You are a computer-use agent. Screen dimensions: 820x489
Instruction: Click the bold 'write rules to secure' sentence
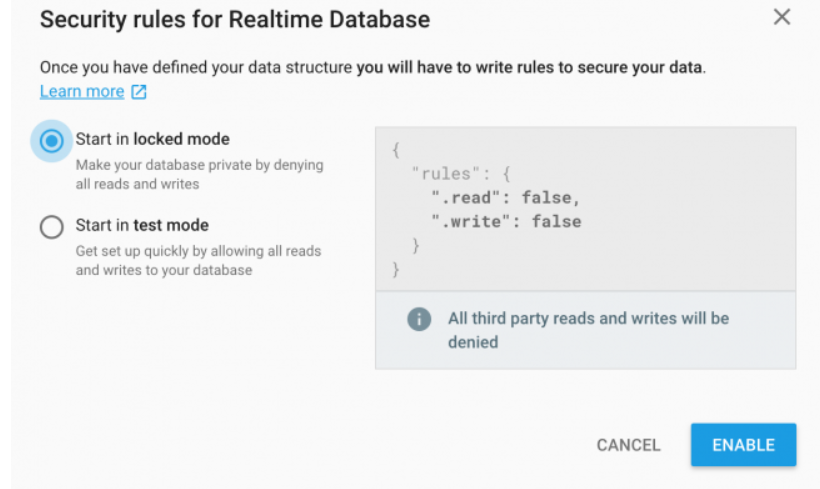(x=531, y=67)
